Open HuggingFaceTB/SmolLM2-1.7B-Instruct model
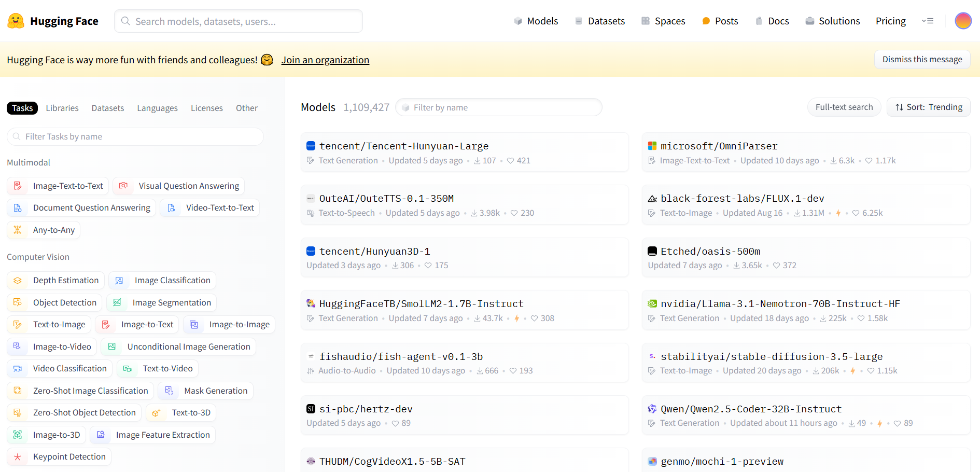 [465, 310]
